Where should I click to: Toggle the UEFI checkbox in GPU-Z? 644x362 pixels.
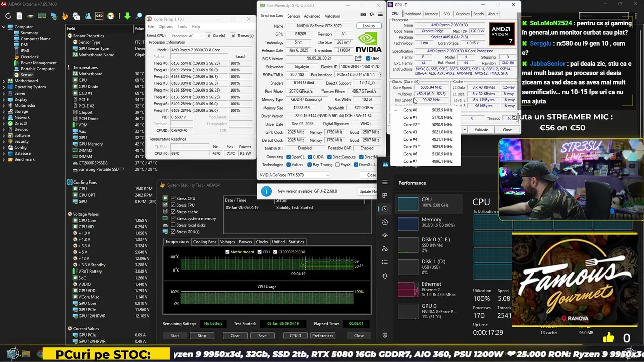pyautogui.click(x=368, y=58)
